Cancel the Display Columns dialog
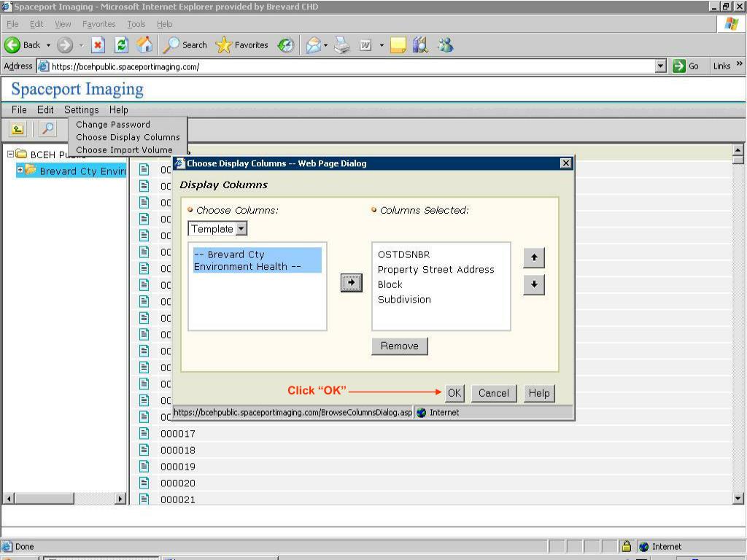The height and width of the screenshot is (560, 747). point(494,393)
